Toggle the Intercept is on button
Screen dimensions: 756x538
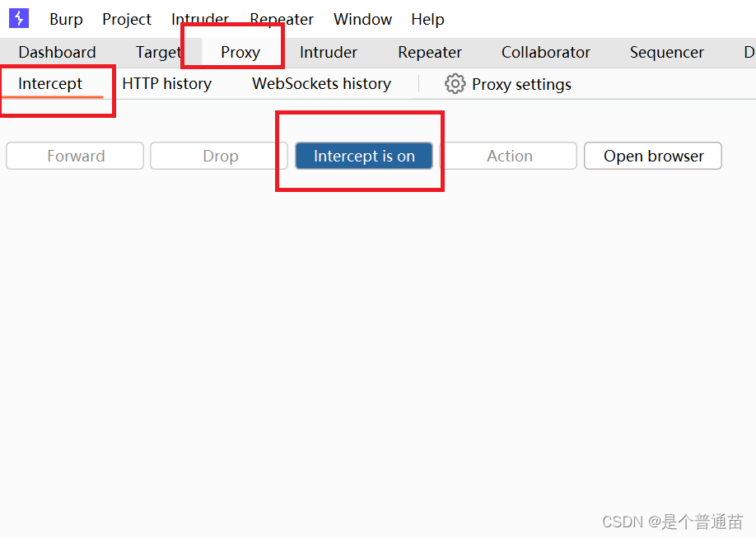pos(364,156)
